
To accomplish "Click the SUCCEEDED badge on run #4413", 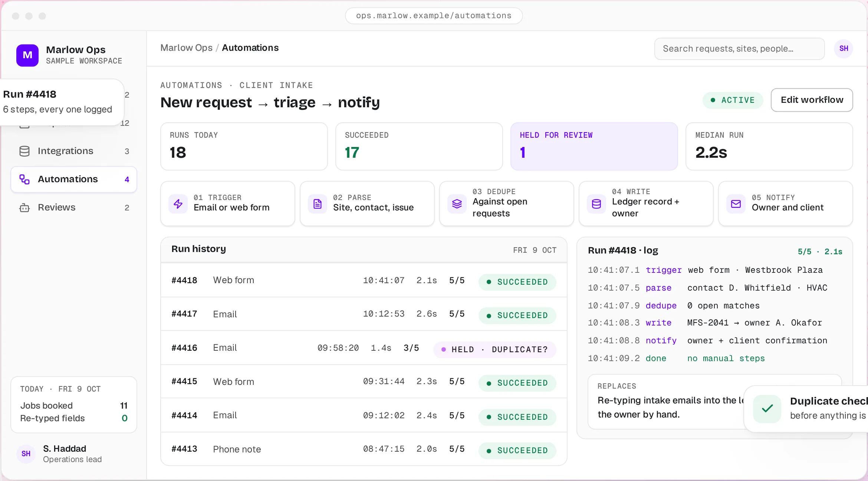I will click(517, 451).
